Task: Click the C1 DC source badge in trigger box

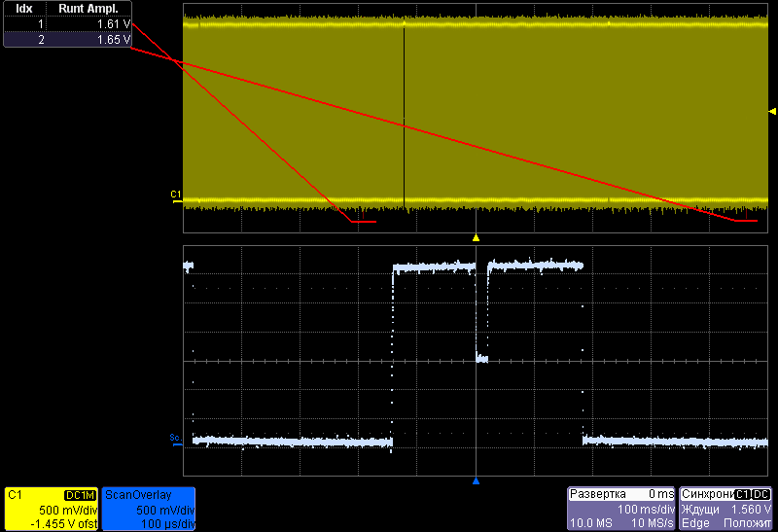Action: coord(752,495)
